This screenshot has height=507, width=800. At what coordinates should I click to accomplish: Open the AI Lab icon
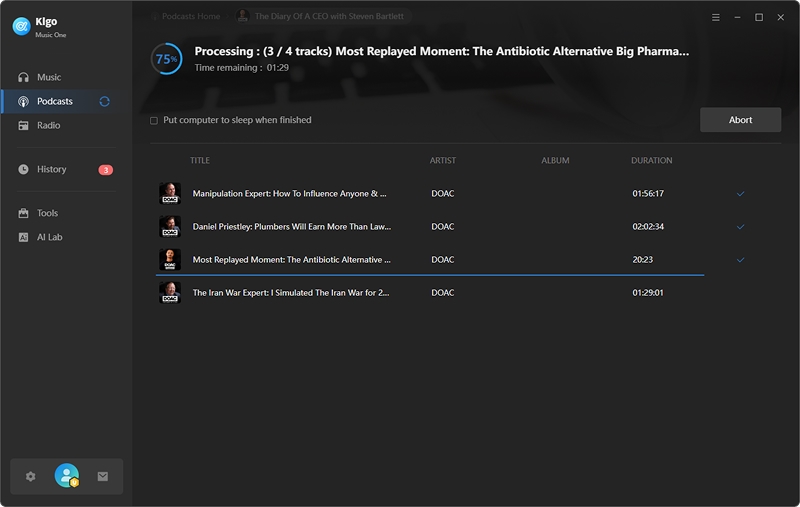coord(23,237)
